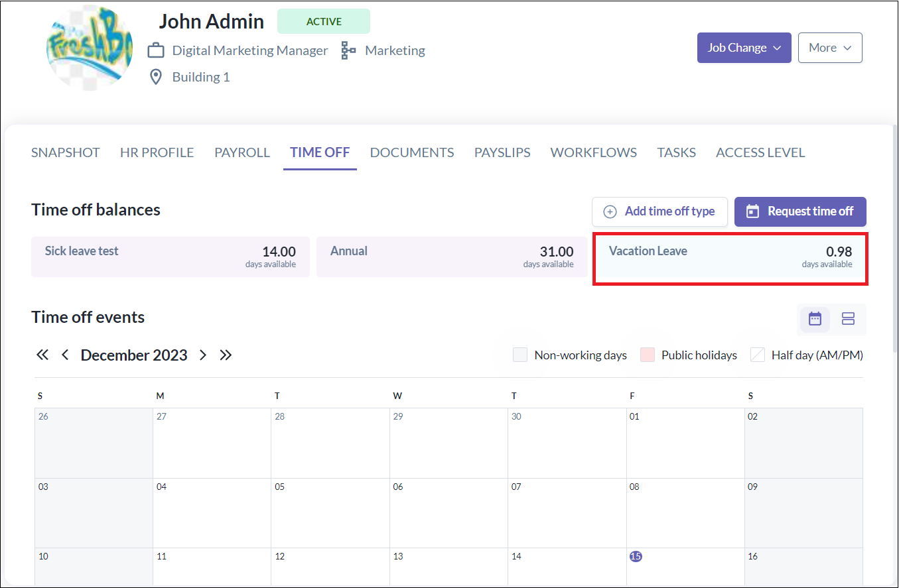This screenshot has height=588, width=899.
Task: Switch to the HR PROFILE tab
Action: click(157, 152)
